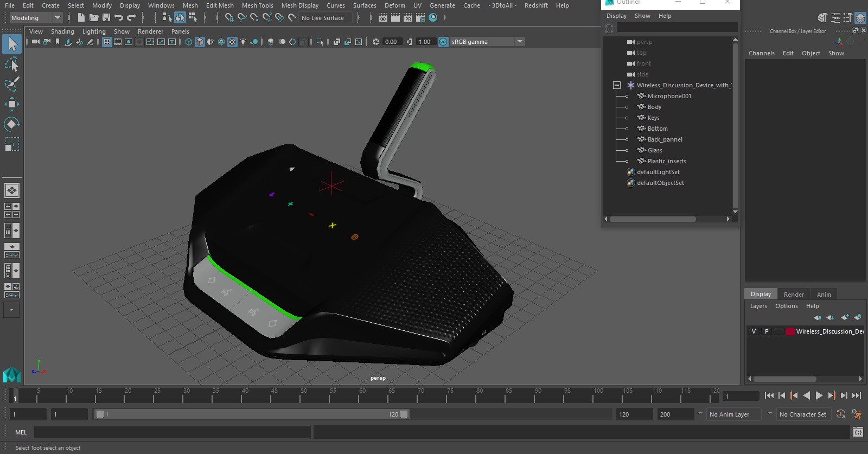Activate the Lasso select tool
Screen dimensions: 868x454
coord(11,65)
